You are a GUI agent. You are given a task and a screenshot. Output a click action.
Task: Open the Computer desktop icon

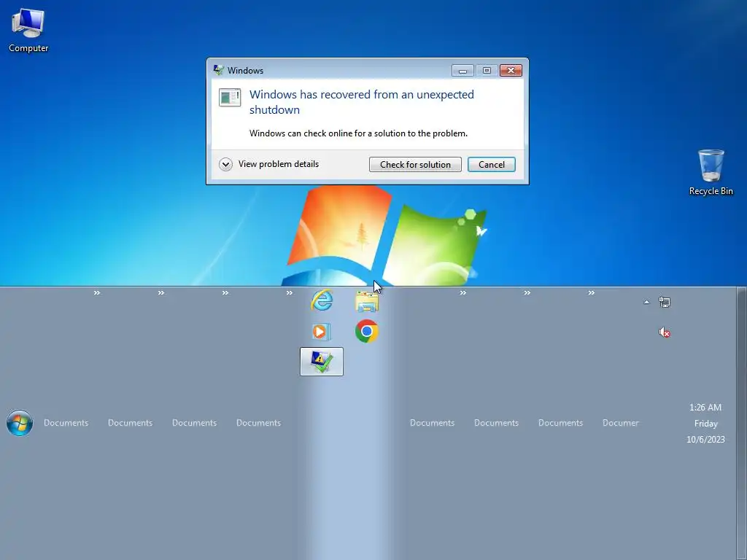click(28, 31)
